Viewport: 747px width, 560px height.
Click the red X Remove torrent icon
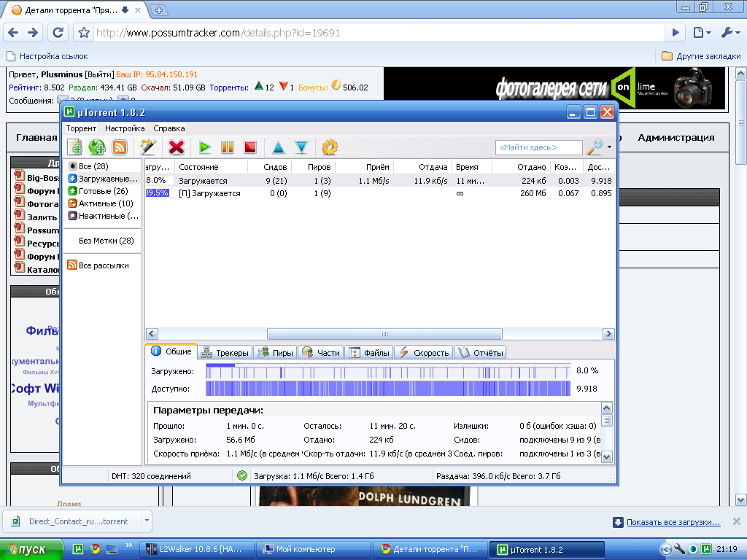[x=177, y=147]
